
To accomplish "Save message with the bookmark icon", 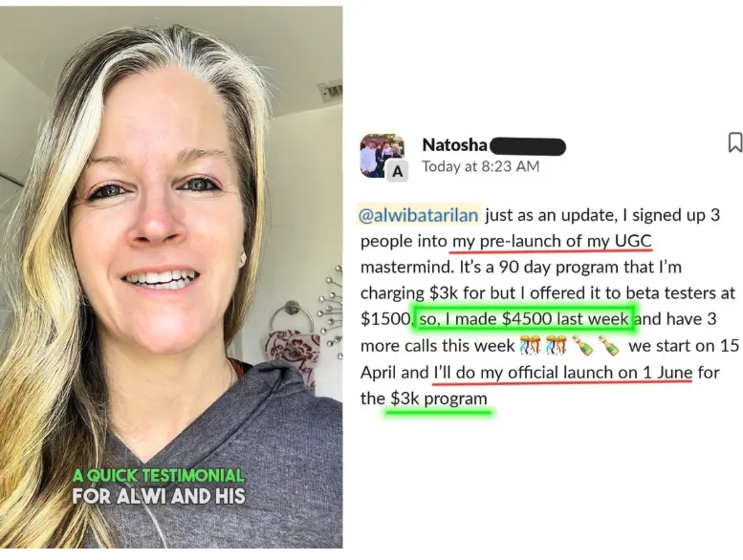I will (x=735, y=143).
